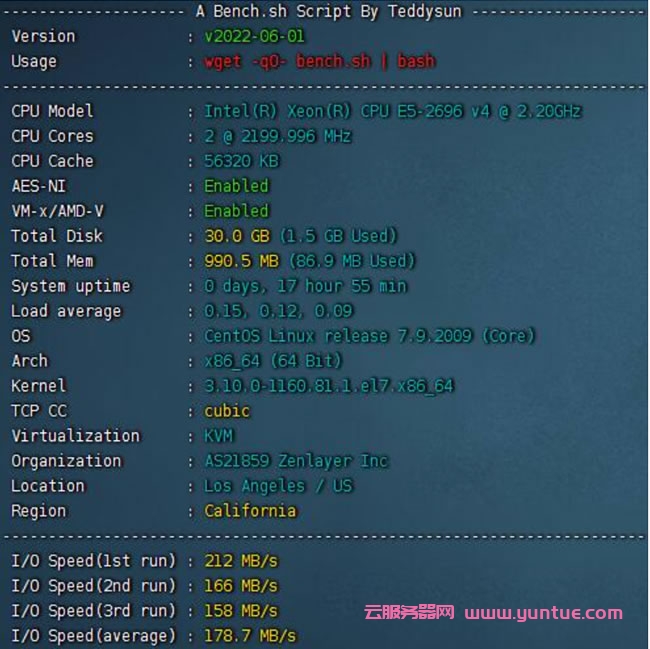Viewport: 650px width, 649px height.
Task: Click the kernel version string
Action: [x=329, y=386]
